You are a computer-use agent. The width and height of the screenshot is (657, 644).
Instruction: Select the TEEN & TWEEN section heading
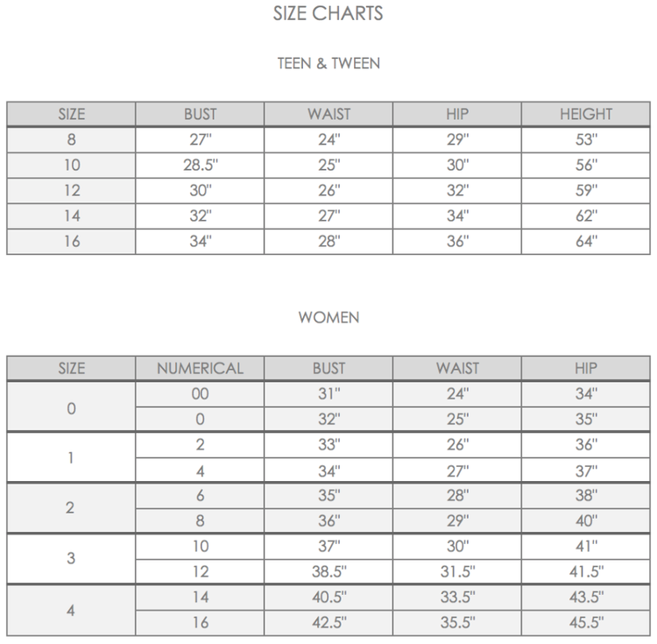tap(328, 64)
